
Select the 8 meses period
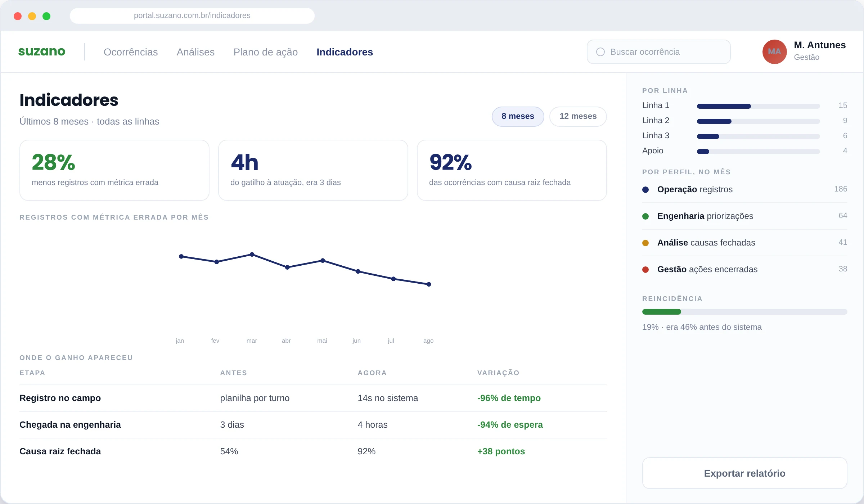click(x=518, y=116)
